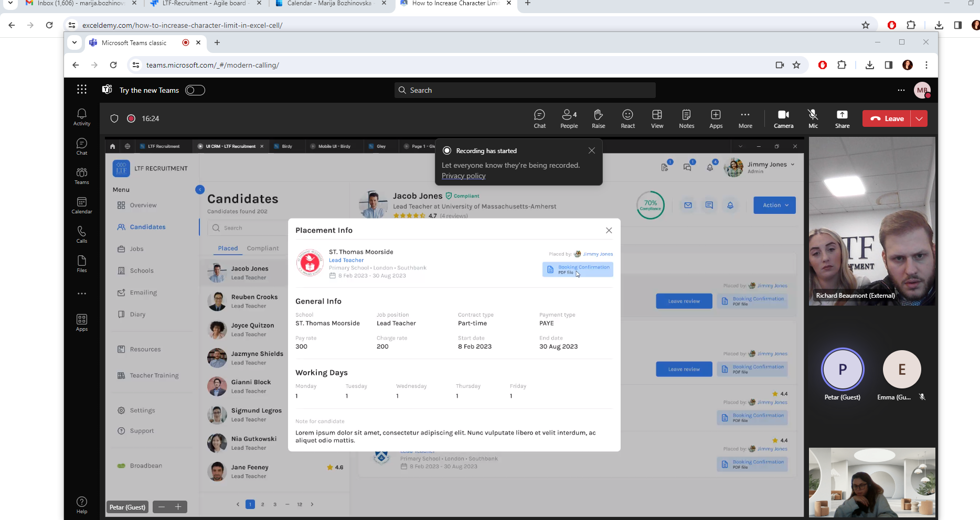Open More meeting actions

coord(745,119)
